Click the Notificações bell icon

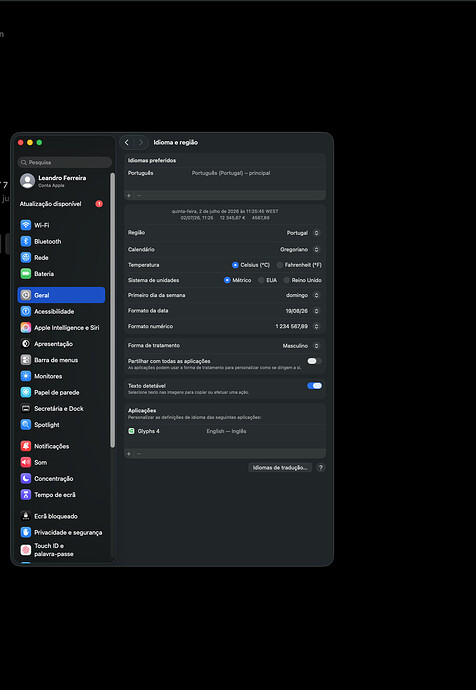click(x=26, y=446)
